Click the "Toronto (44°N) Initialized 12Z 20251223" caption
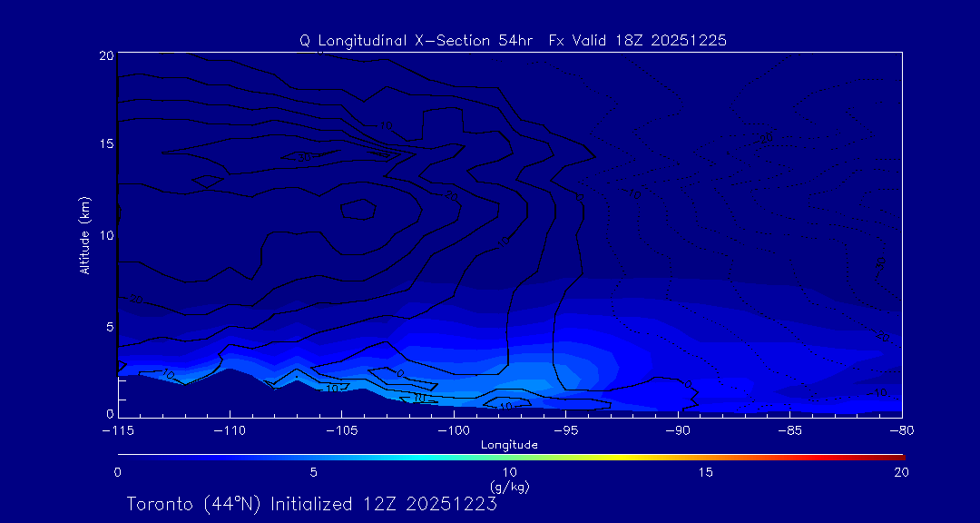Image resolution: width=980 pixels, height=523 pixels. point(312,505)
